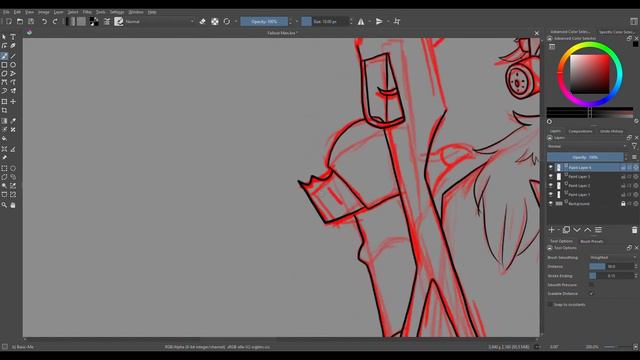Enable Snap to Assistants
The height and width of the screenshot is (360, 640).
(551, 304)
